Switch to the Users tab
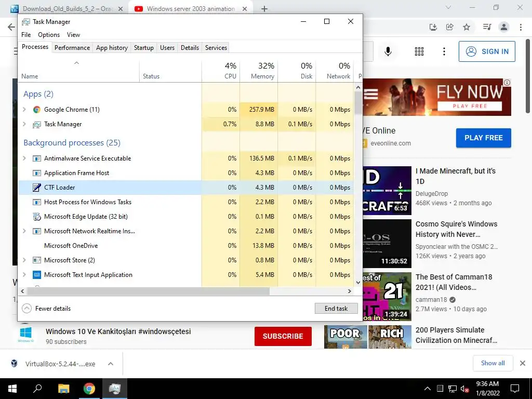532x399 pixels. (x=167, y=48)
